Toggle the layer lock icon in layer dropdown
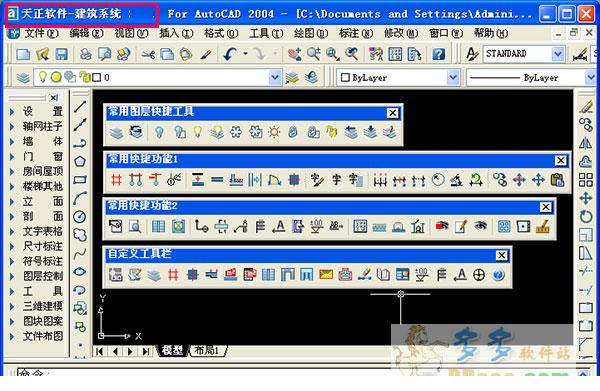This screenshot has width=600, height=391. (84, 77)
